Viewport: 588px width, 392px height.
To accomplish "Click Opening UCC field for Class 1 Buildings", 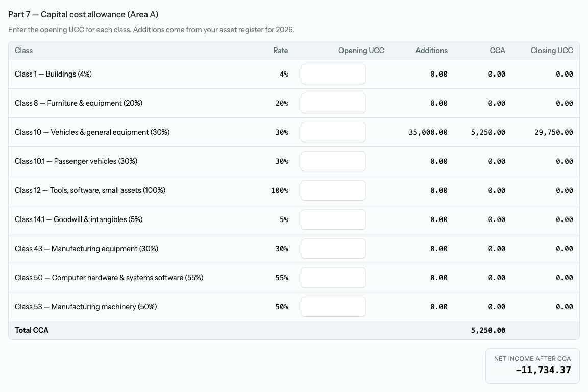I will point(333,74).
